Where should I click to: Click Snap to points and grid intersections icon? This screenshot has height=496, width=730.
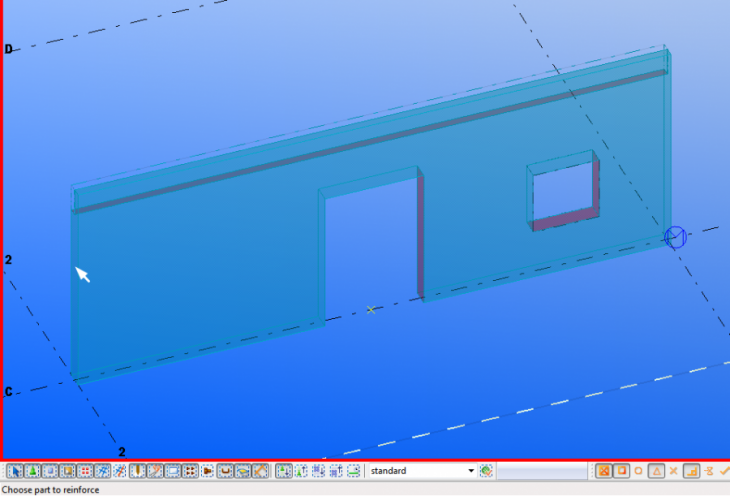[604, 471]
